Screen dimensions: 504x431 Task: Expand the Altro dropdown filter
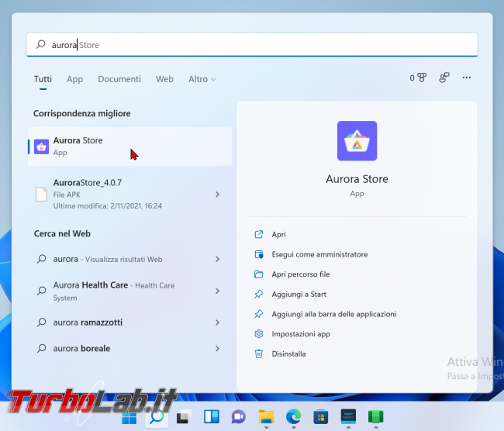tap(202, 79)
